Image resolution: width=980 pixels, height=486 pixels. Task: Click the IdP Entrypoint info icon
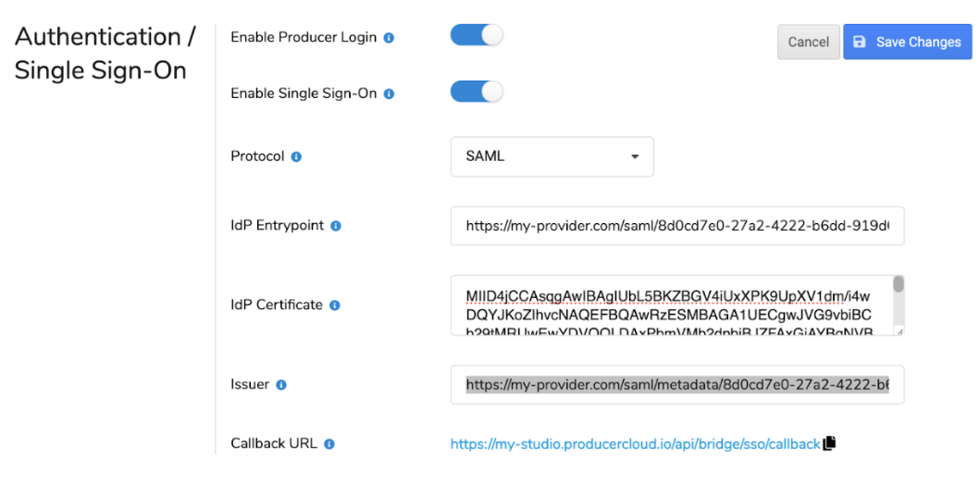click(336, 226)
